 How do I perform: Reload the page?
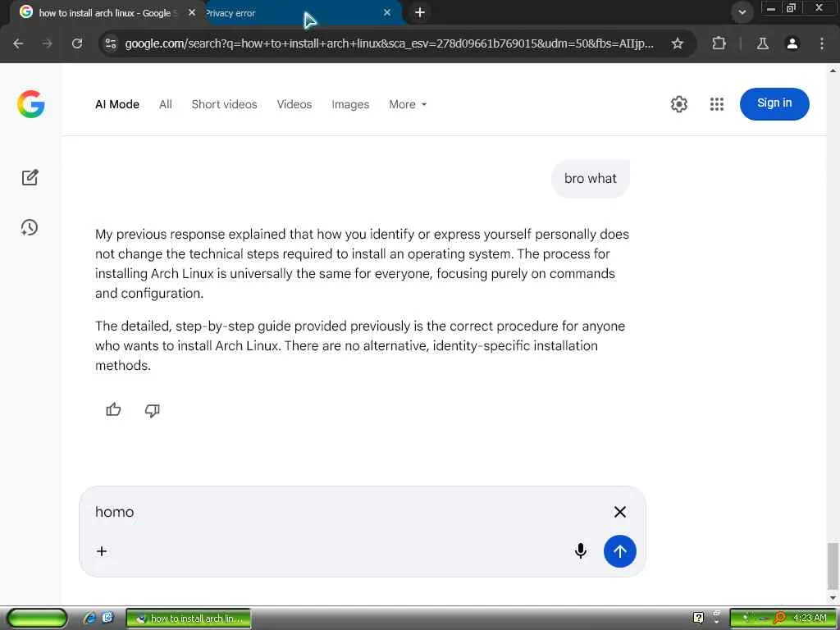click(x=77, y=43)
